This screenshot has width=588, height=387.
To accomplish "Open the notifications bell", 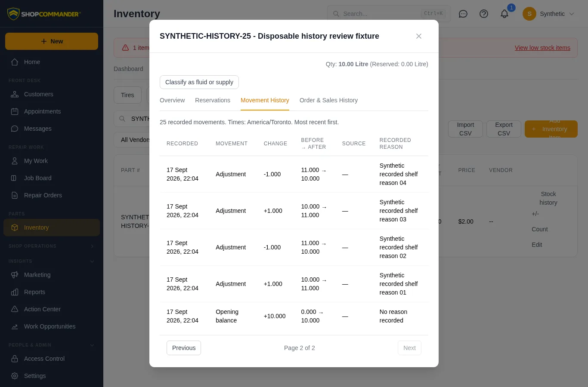I will [x=504, y=14].
